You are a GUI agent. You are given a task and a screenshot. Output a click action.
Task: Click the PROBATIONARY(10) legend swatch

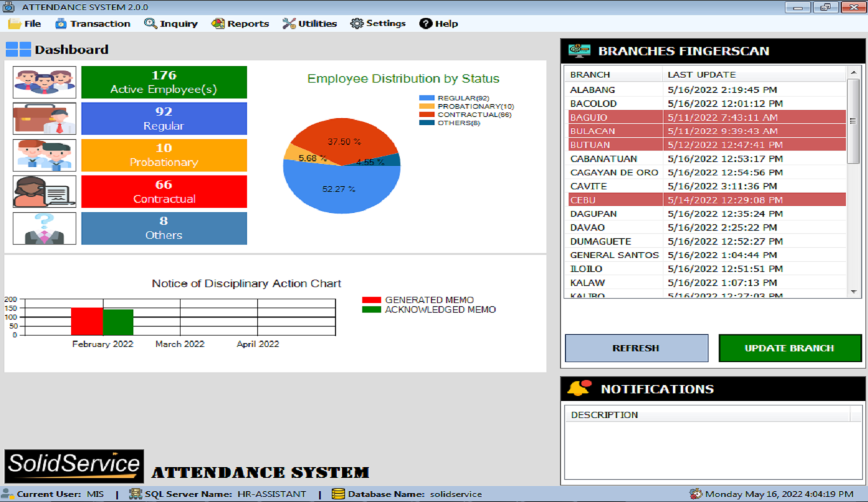tap(427, 106)
